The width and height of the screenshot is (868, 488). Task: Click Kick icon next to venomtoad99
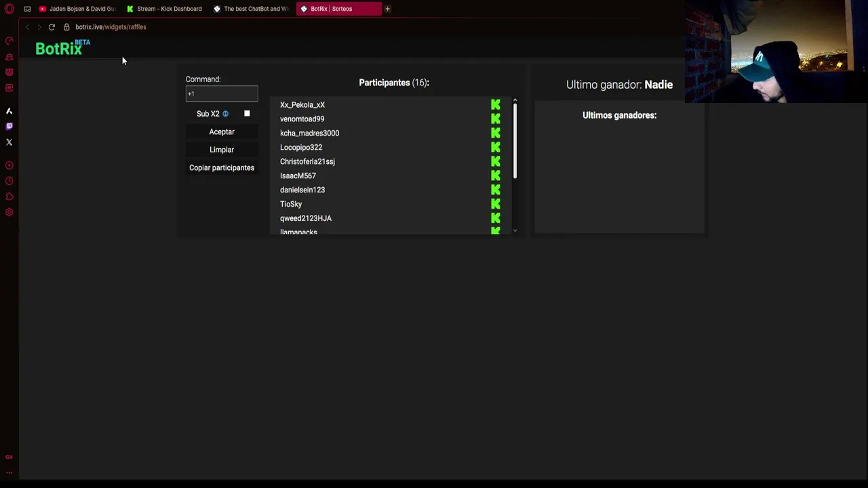coord(496,119)
